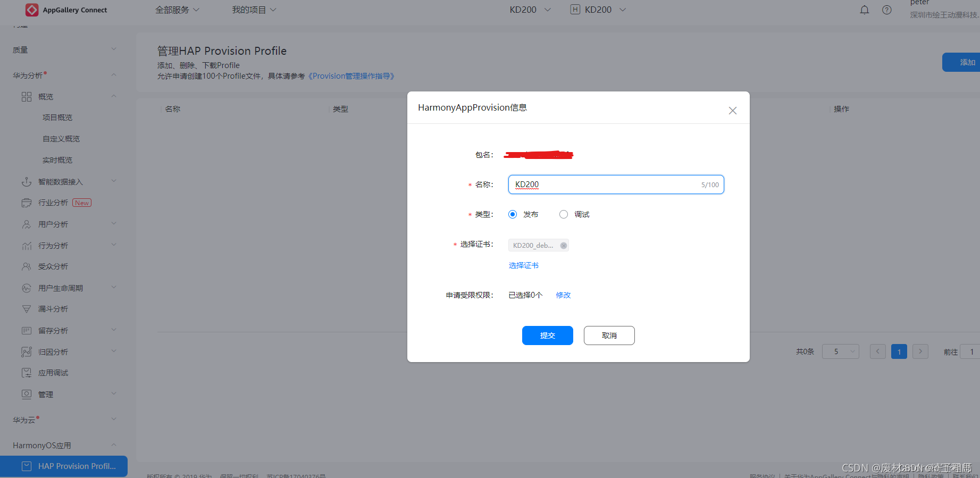Click the H project icon beside KD200
This screenshot has height=478, width=980.
[x=575, y=9]
